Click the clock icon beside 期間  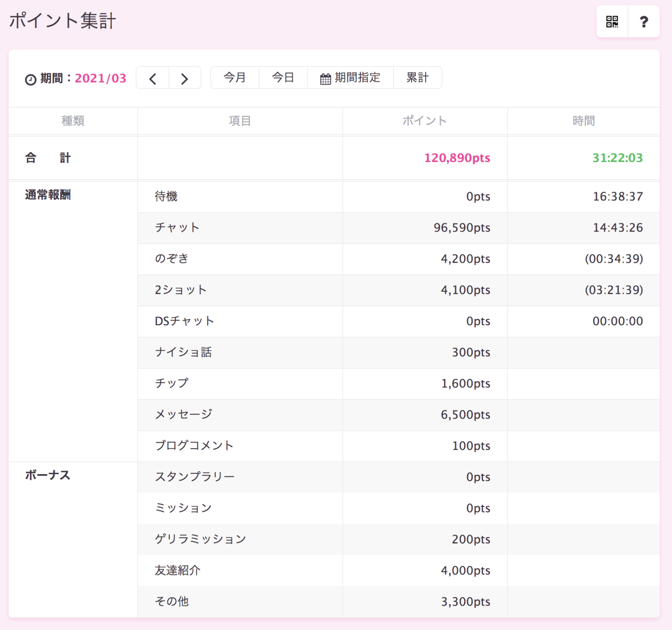click(x=31, y=79)
